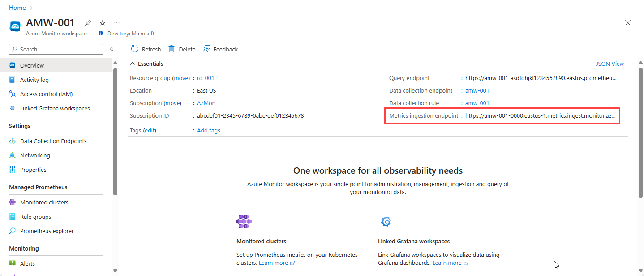Click move link next to Subscription
The width and height of the screenshot is (644, 276).
pyautogui.click(x=172, y=103)
